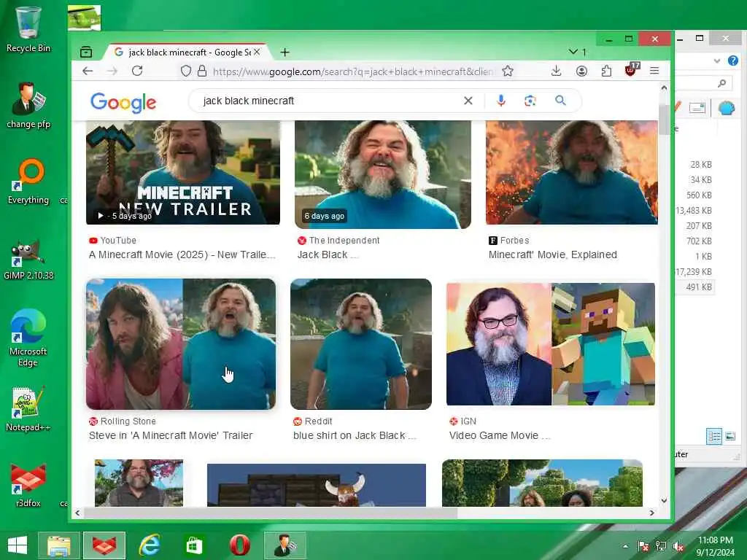747x560 pixels.
Task: Click the tracking protection shield icon
Action: [186, 71]
